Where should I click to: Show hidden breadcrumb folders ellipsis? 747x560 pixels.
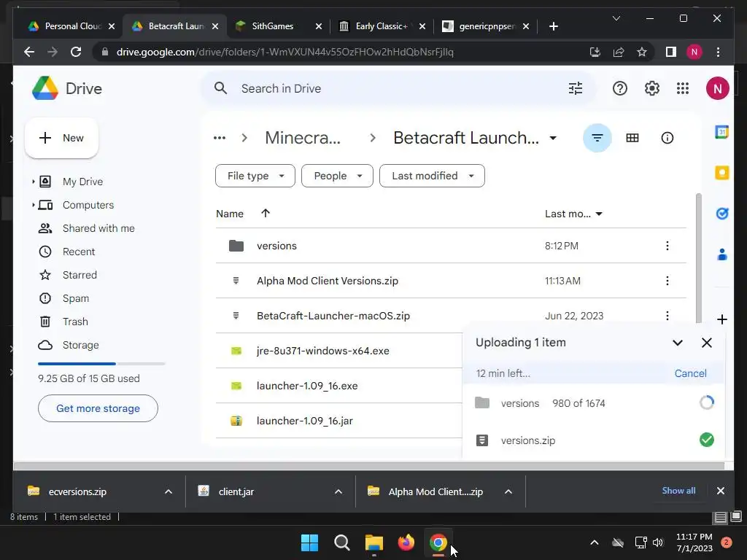click(220, 138)
